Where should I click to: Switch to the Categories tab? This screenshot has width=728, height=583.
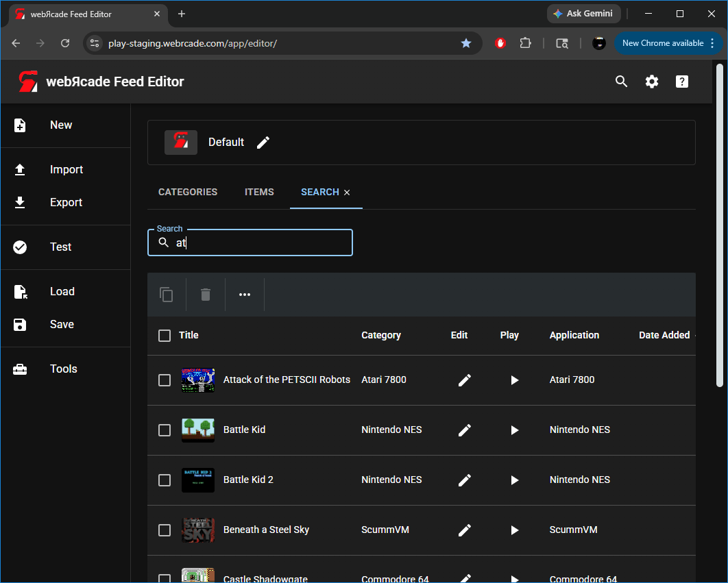click(188, 193)
